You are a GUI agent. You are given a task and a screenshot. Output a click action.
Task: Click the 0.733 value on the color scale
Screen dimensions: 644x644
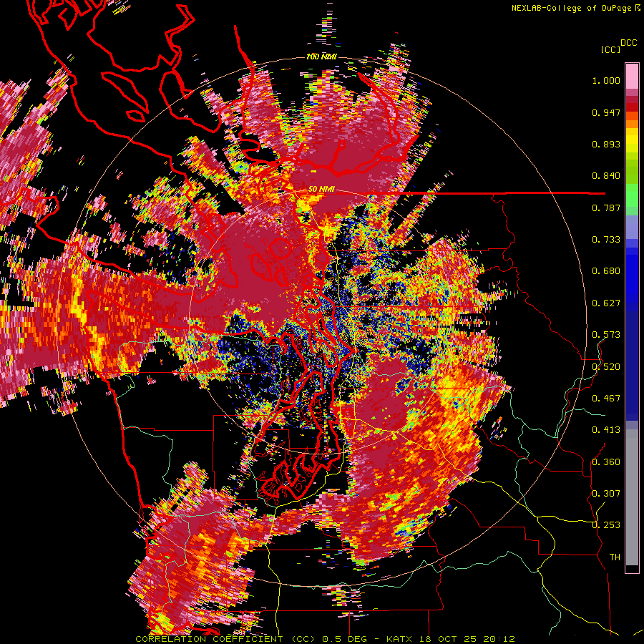(x=606, y=240)
